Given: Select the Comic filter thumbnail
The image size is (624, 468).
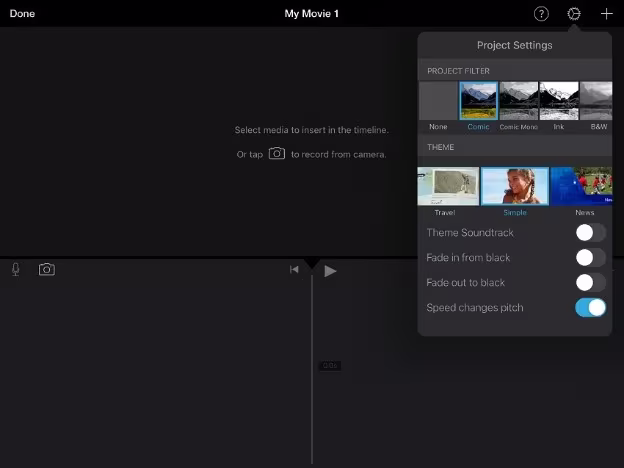Looking at the screenshot, I should coord(478,101).
